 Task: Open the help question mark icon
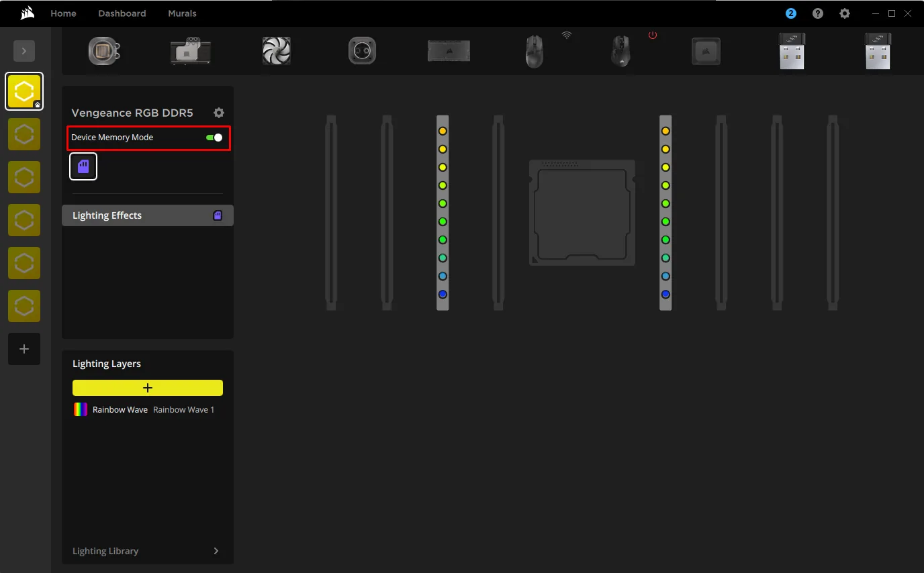818,13
